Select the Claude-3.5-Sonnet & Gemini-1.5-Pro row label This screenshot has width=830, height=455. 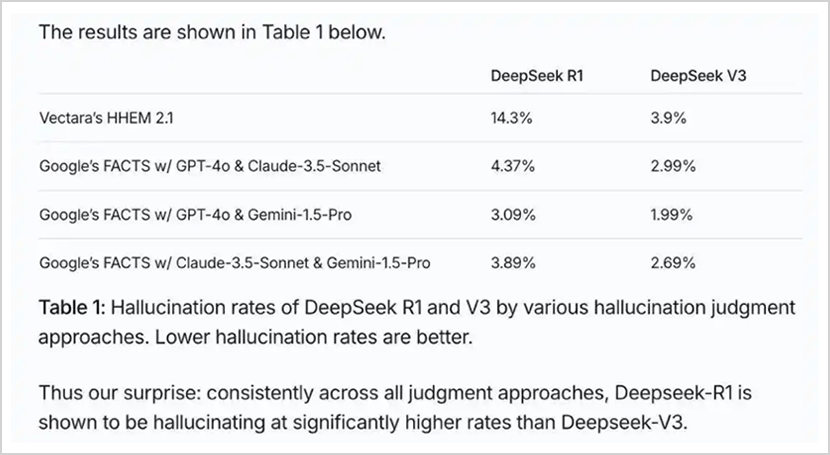[234, 263]
